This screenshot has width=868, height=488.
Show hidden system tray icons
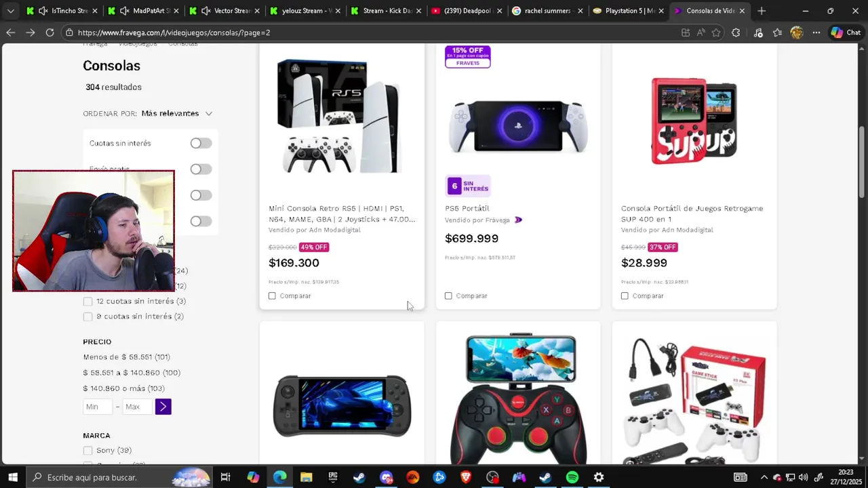coord(764,477)
